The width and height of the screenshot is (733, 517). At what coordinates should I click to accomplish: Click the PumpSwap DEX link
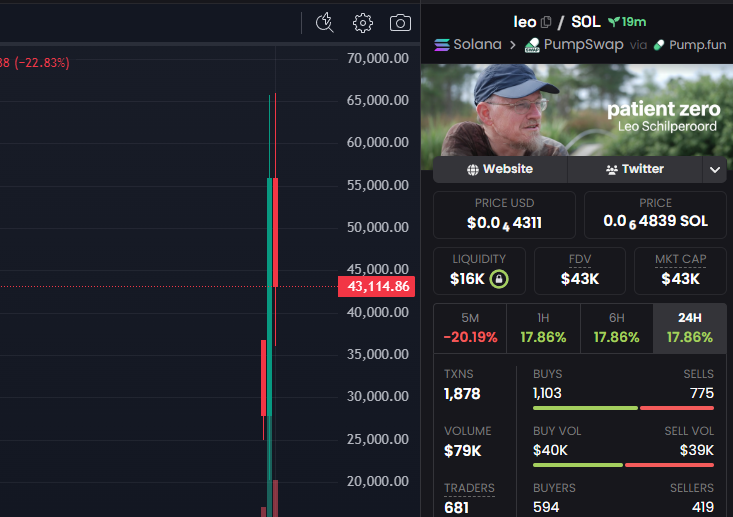pos(574,45)
